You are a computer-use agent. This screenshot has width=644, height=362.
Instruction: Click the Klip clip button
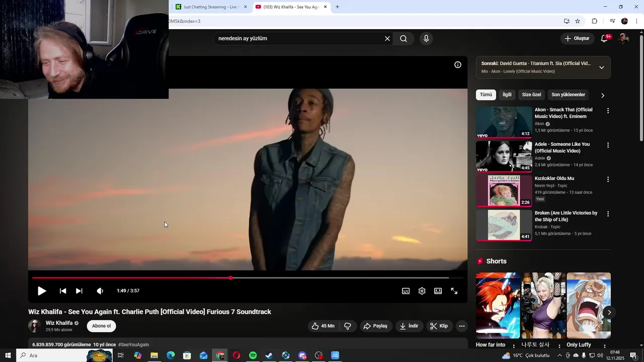tap(439, 326)
